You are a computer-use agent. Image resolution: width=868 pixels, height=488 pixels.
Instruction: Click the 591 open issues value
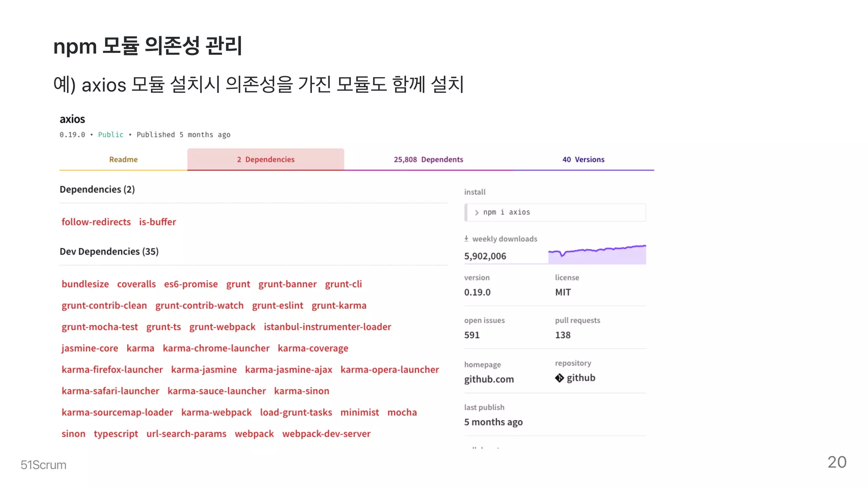click(472, 335)
